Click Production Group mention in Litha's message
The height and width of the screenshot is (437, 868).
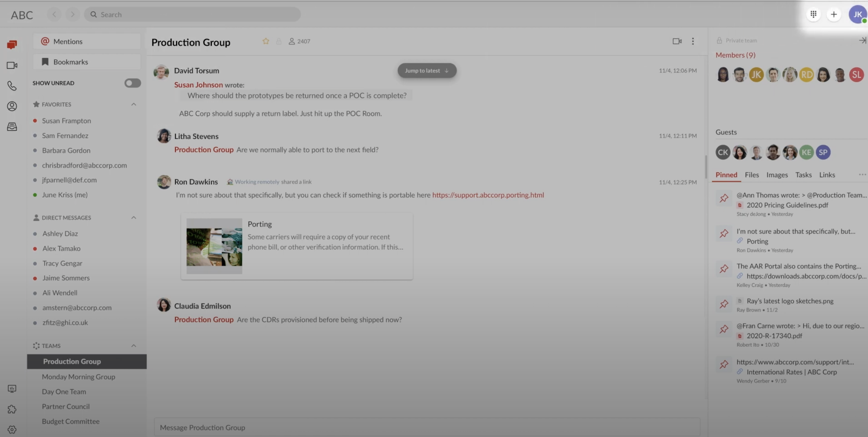[204, 149]
